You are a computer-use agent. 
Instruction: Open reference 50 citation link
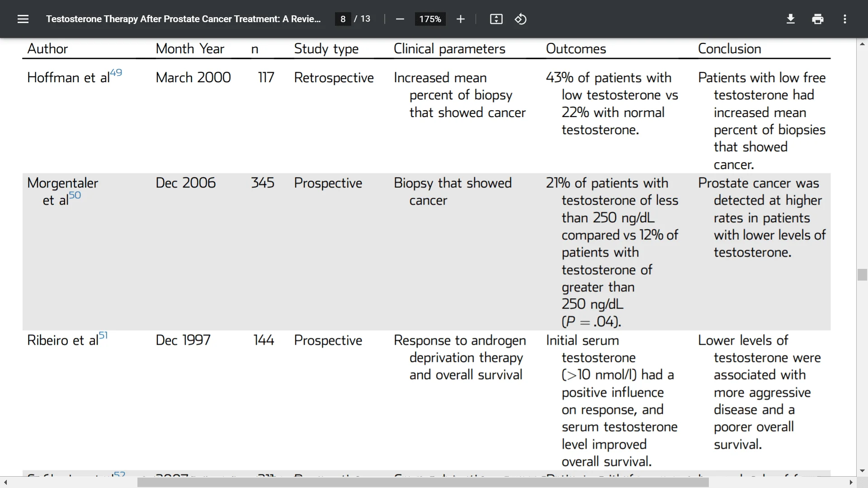[75, 195]
